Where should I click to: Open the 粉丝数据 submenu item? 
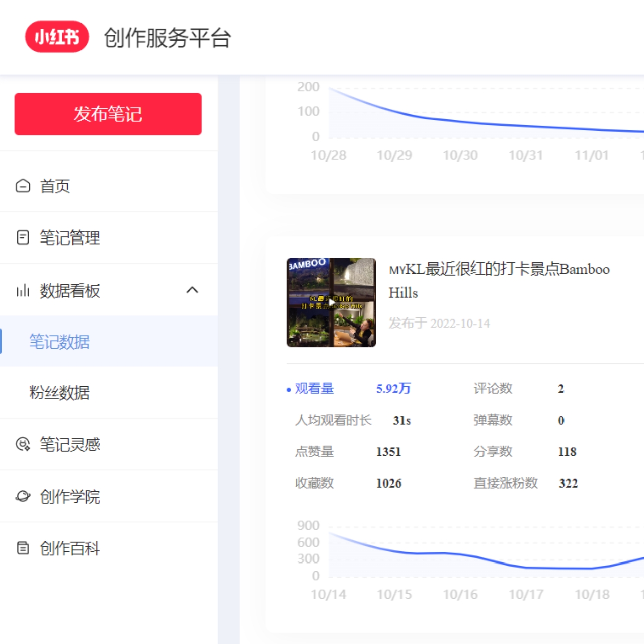tap(59, 393)
